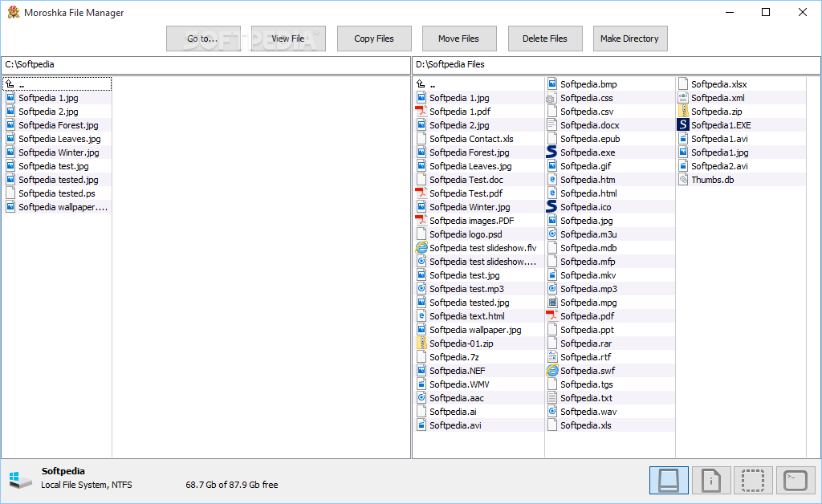Select Softpedia.rar file
Screen dimensions: 822x504
click(610, 343)
